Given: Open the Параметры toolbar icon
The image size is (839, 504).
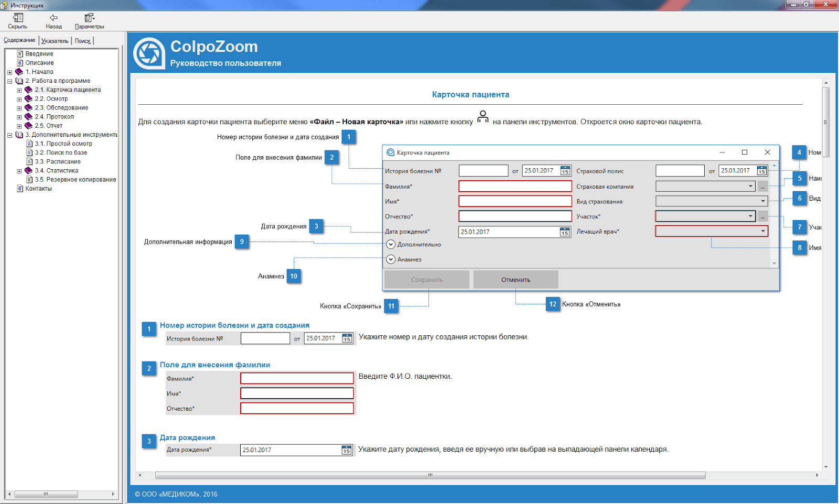Looking at the screenshot, I should point(89,18).
